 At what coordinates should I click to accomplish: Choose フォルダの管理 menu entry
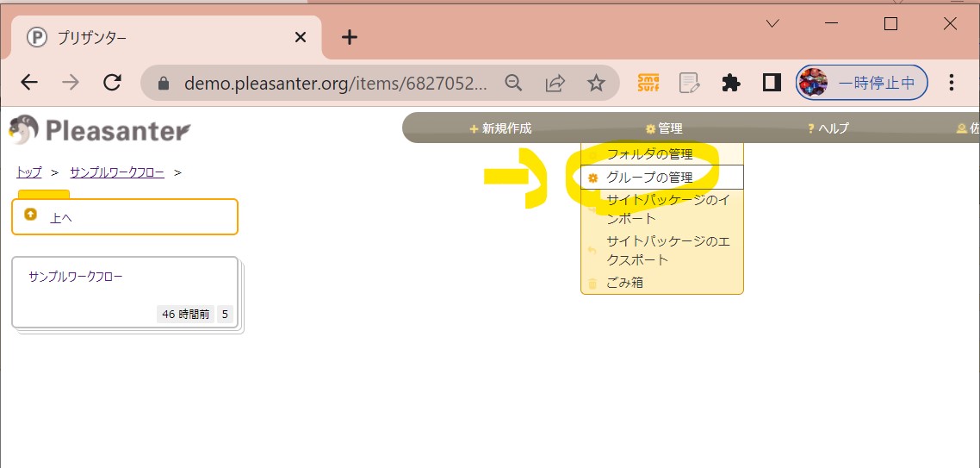click(649, 155)
